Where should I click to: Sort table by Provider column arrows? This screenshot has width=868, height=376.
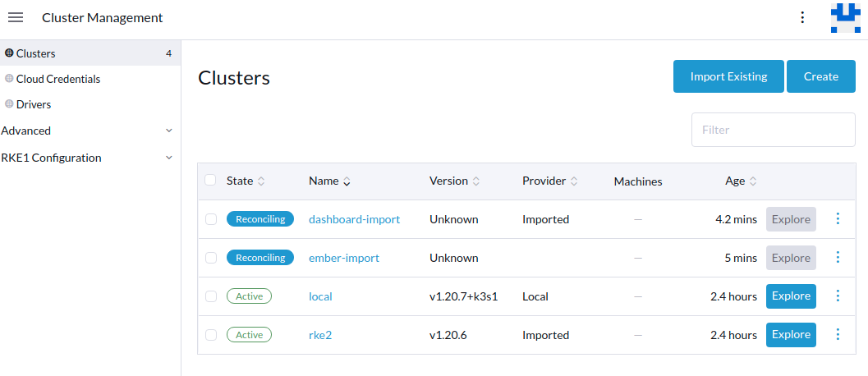[574, 181]
